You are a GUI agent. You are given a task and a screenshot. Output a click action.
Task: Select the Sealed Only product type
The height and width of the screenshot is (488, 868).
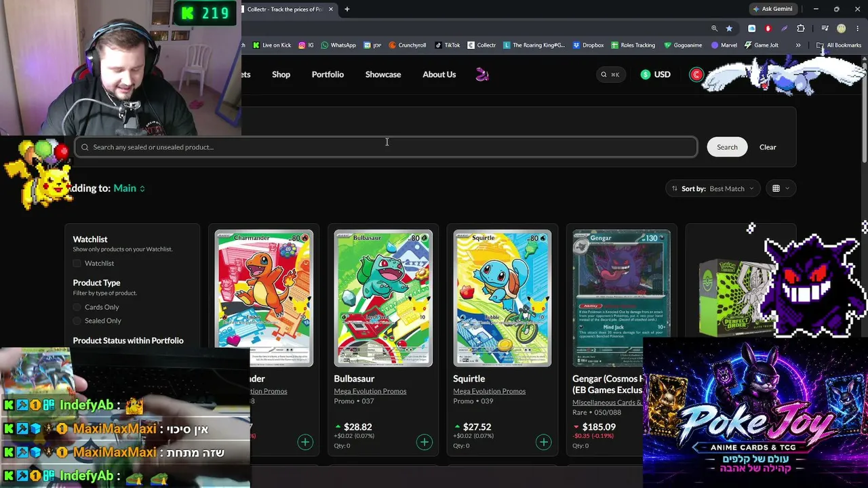(77, 321)
